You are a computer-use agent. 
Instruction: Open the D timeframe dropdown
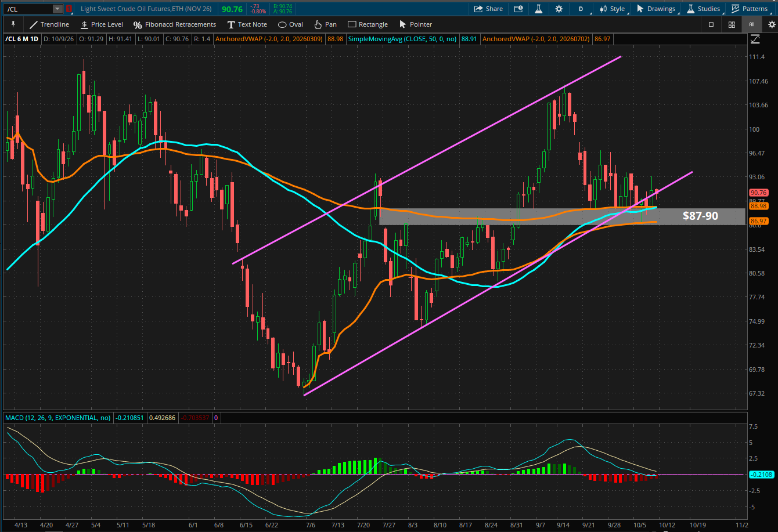point(580,9)
